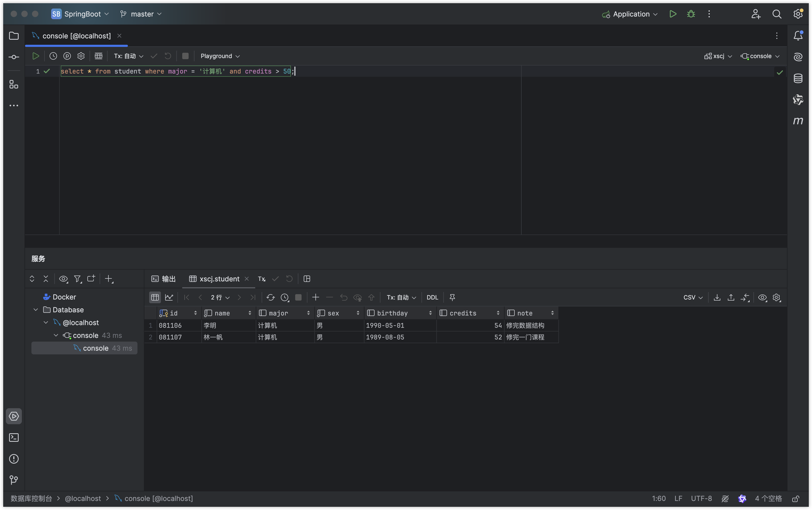Add a new row to result table
Image resolution: width=812 pixels, height=510 pixels.
[316, 297]
